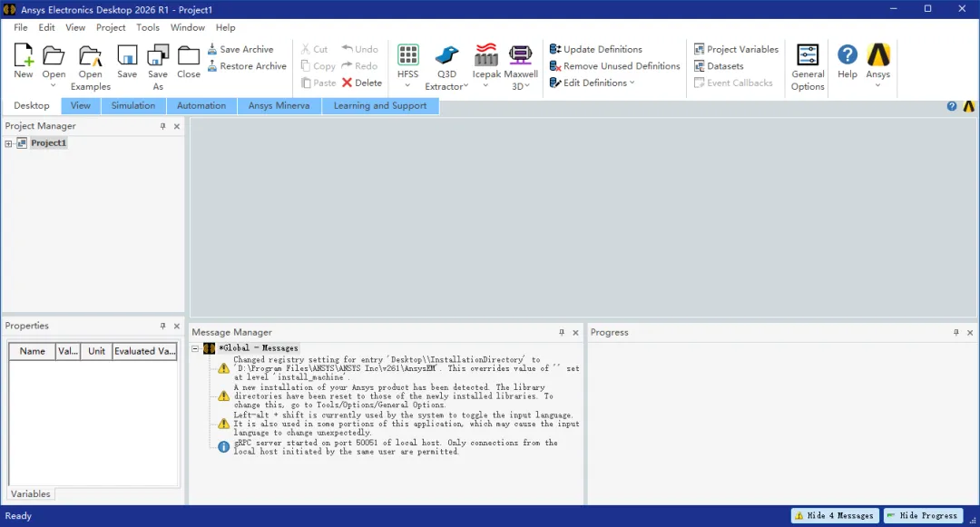
Task: Click the Help question-mark icon
Action: pos(848,55)
